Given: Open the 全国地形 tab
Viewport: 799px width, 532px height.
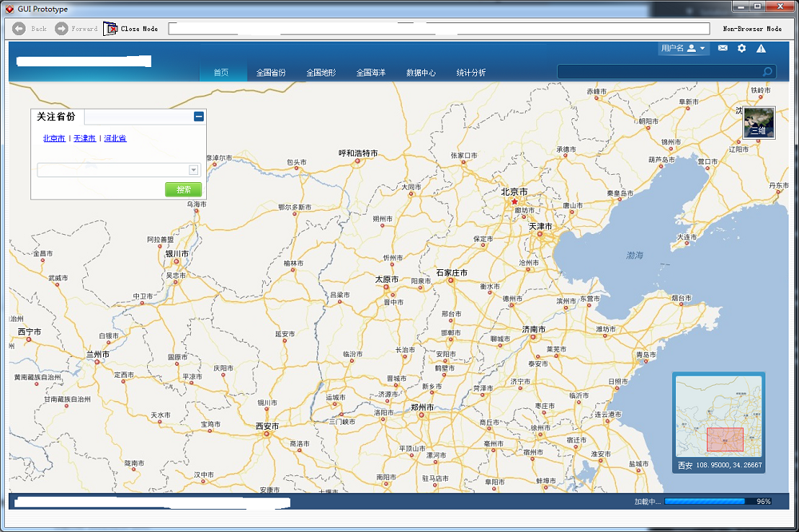Looking at the screenshot, I should 321,73.
